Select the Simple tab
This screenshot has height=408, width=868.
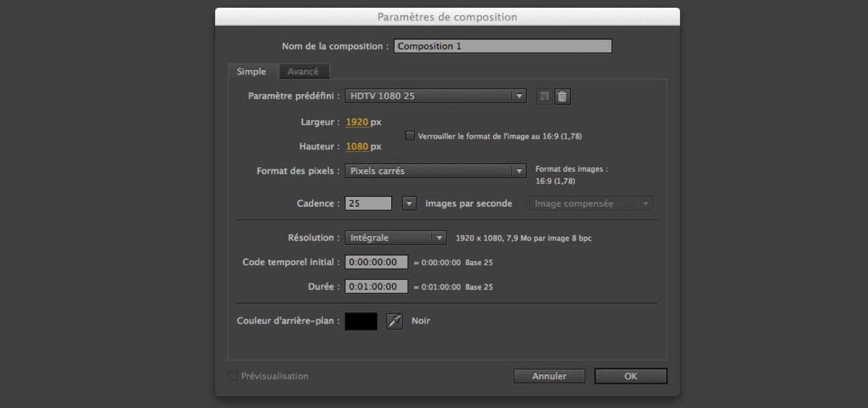(252, 71)
